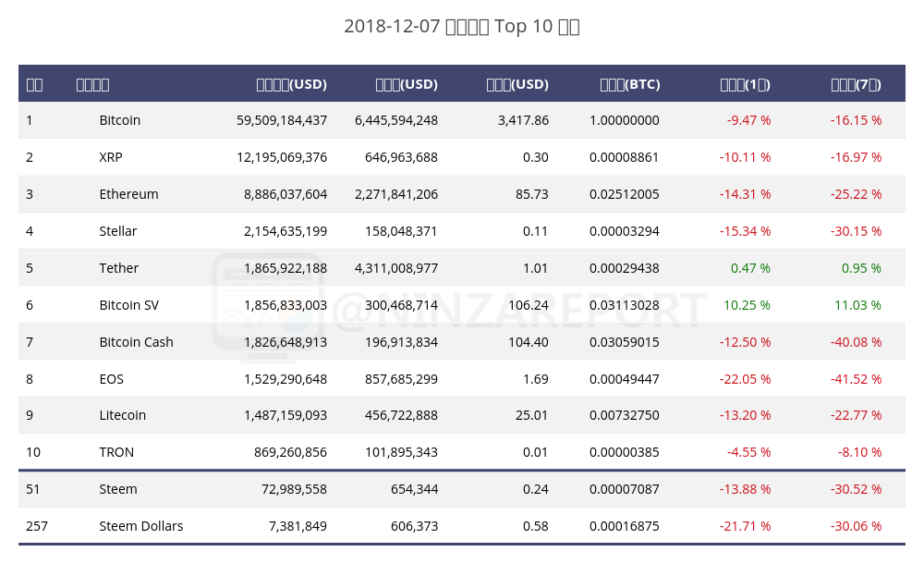Image resolution: width=924 pixels, height=564 pixels.
Task: Select the Bitcoin name cell
Action: point(119,120)
